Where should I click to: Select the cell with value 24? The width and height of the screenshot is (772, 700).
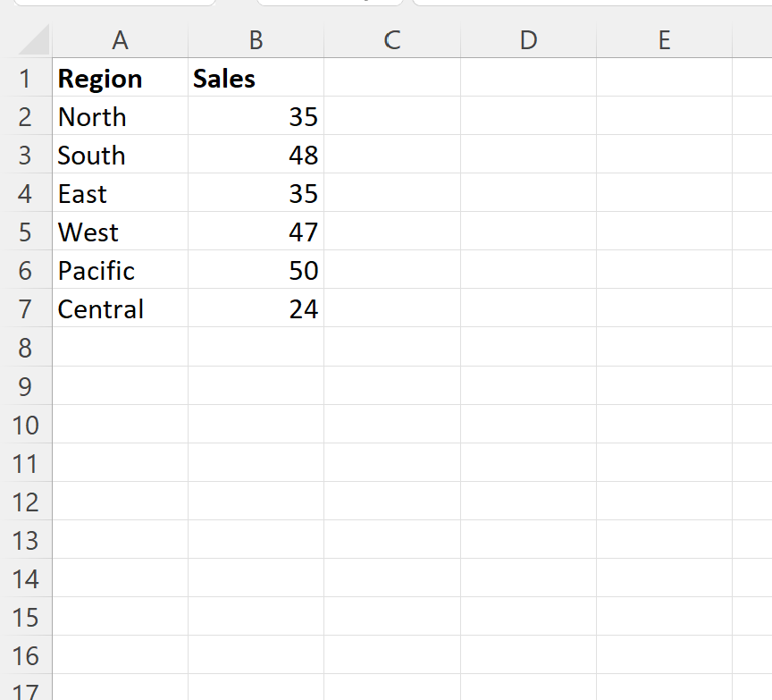(256, 308)
